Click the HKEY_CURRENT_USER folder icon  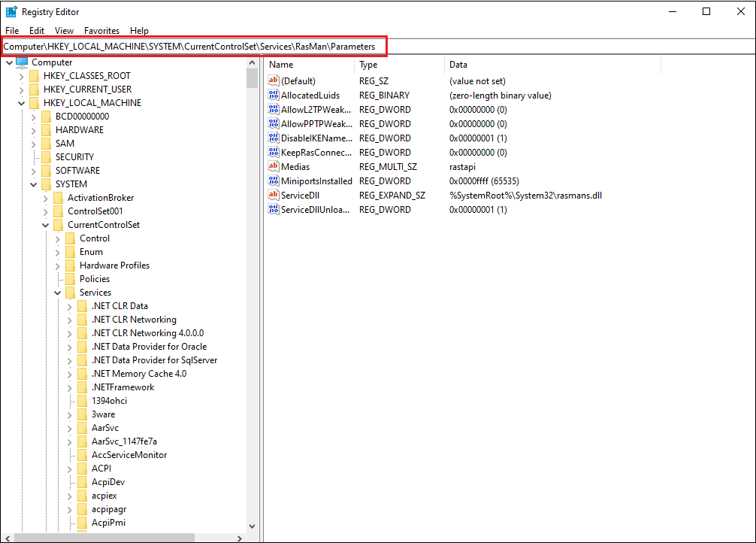(35, 89)
